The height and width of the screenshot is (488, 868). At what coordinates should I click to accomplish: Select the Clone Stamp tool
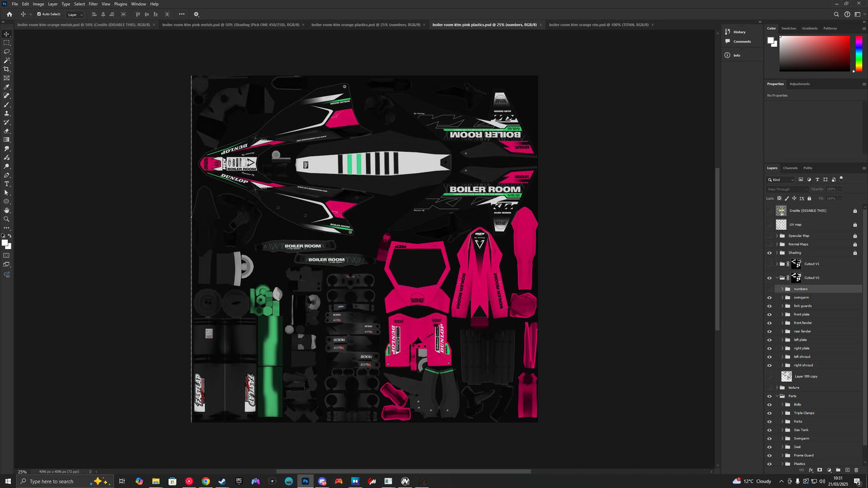(7, 113)
